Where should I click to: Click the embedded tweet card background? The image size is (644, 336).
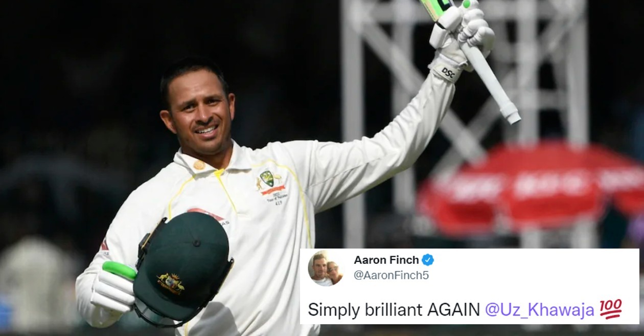coord(469,286)
